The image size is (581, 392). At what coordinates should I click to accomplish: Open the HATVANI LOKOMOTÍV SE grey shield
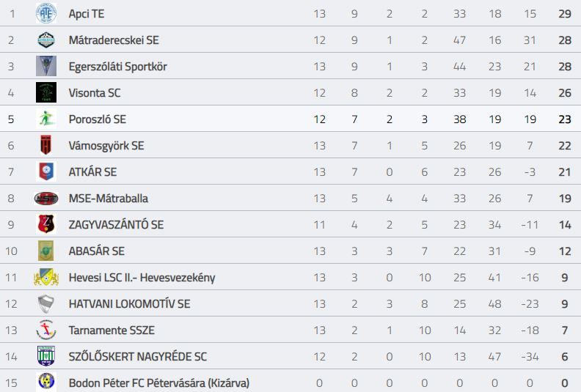46,304
